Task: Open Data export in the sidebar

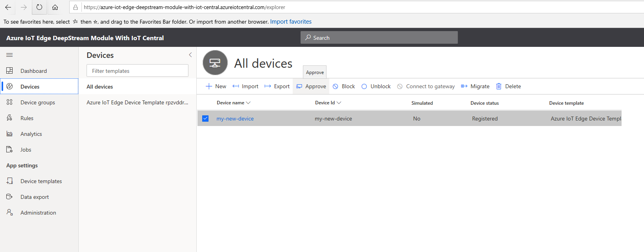Action: [39, 197]
